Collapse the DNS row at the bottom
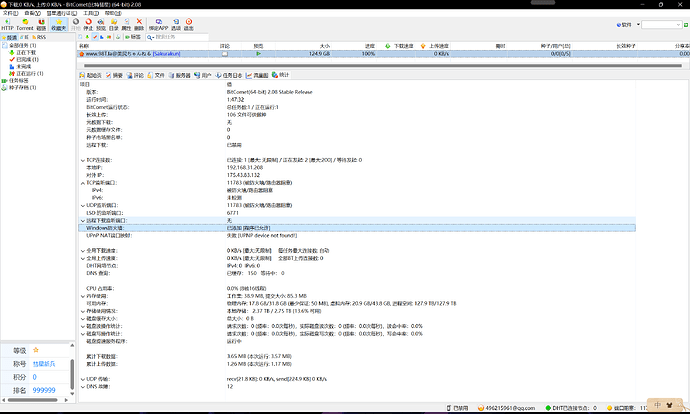Viewport: 690px width, 414px height. 83,387
